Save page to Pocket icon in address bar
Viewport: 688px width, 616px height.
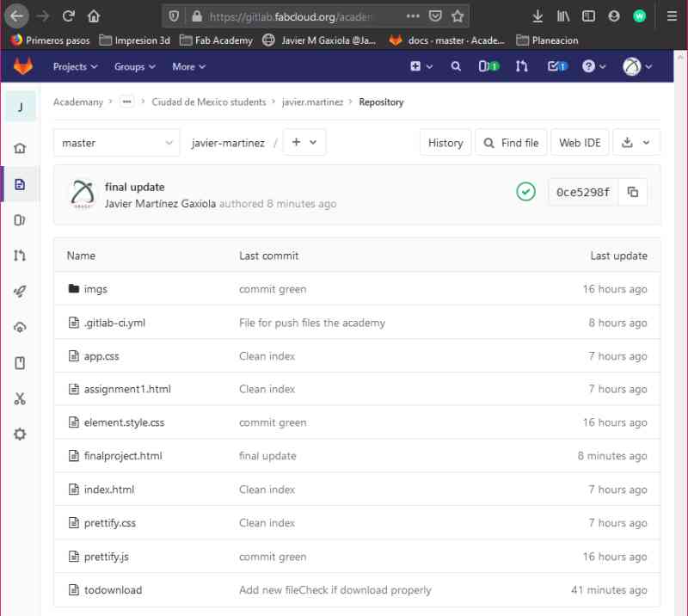[x=435, y=16]
